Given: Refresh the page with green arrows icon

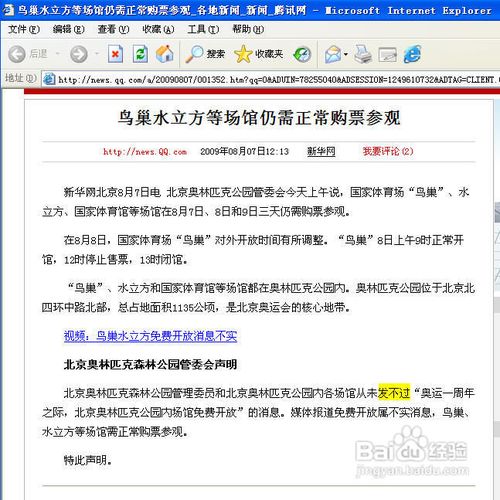Looking at the screenshot, I should [x=140, y=54].
